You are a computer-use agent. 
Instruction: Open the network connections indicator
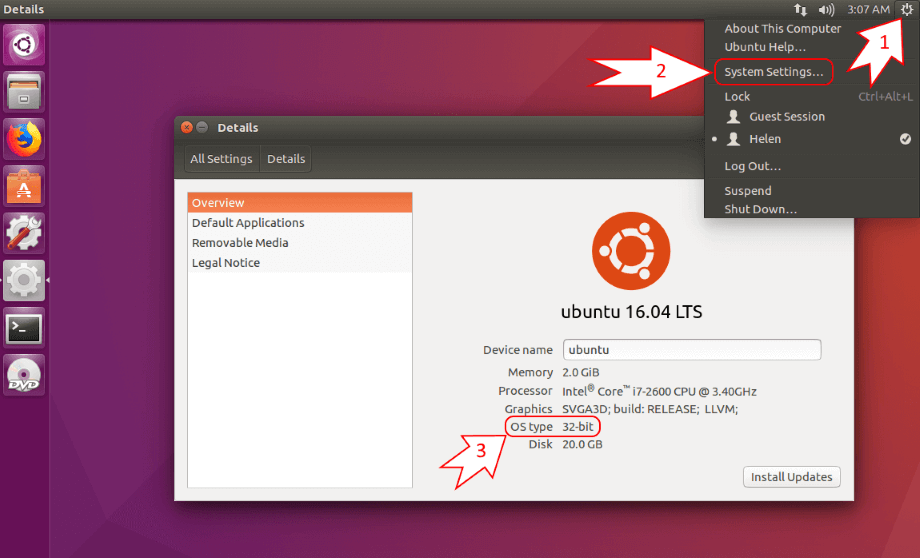click(800, 10)
